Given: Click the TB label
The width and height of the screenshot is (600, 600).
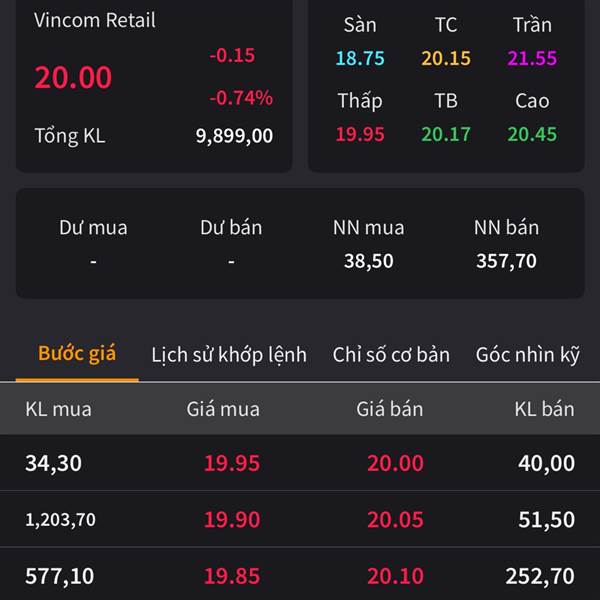Looking at the screenshot, I should click(446, 101).
